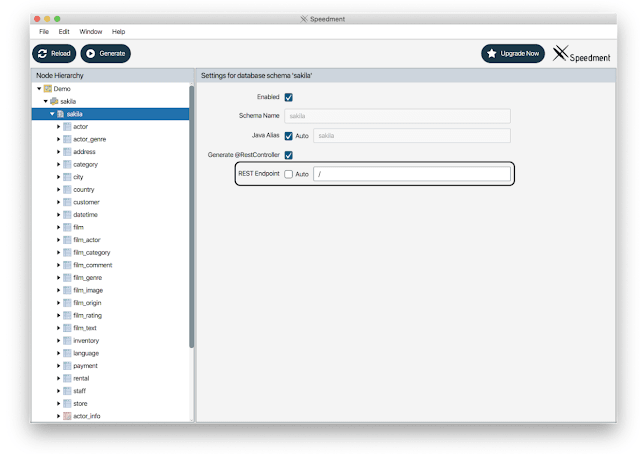The width and height of the screenshot is (640, 454).
Task: Expand the actor_info node
Action: click(x=58, y=416)
